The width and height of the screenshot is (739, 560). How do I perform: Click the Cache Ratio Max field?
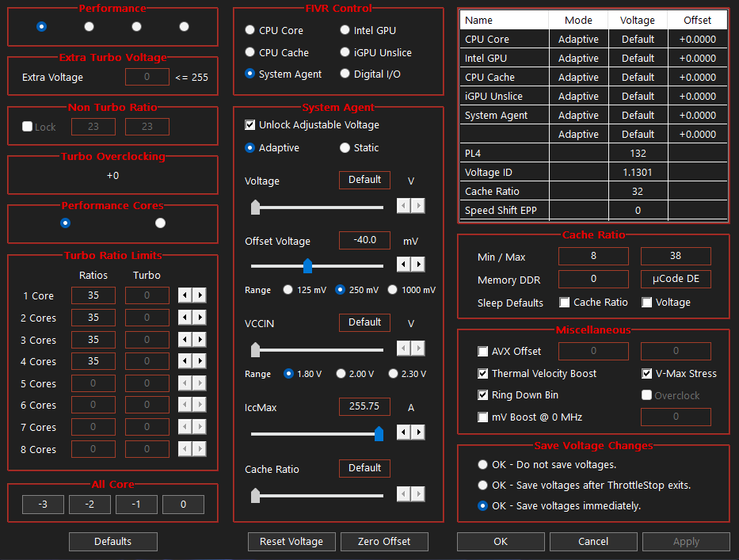(676, 256)
